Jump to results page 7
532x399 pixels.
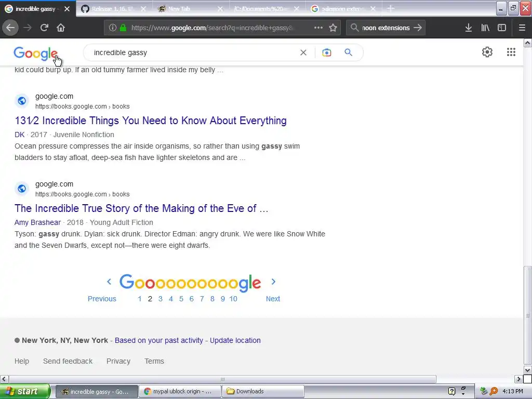coord(202,299)
